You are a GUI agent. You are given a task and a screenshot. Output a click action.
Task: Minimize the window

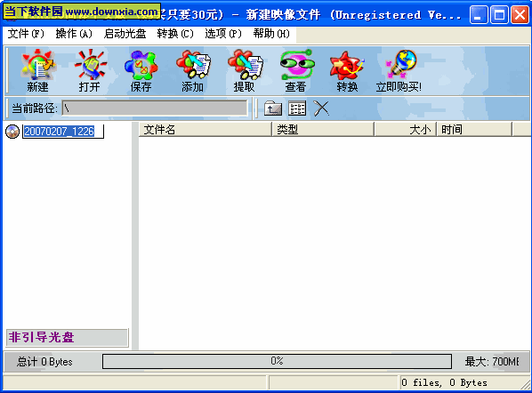(479, 15)
